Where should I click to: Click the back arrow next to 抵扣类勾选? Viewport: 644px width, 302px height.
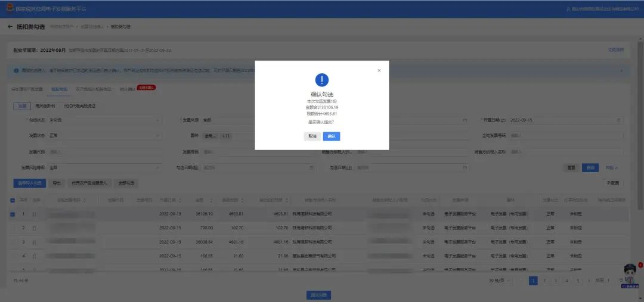pos(10,27)
